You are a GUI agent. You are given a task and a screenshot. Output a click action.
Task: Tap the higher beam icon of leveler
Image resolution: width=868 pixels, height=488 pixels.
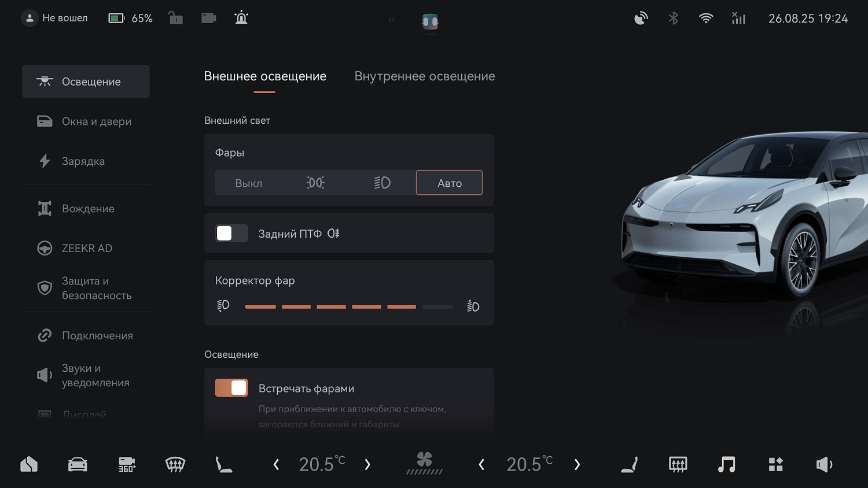pyautogui.click(x=473, y=306)
